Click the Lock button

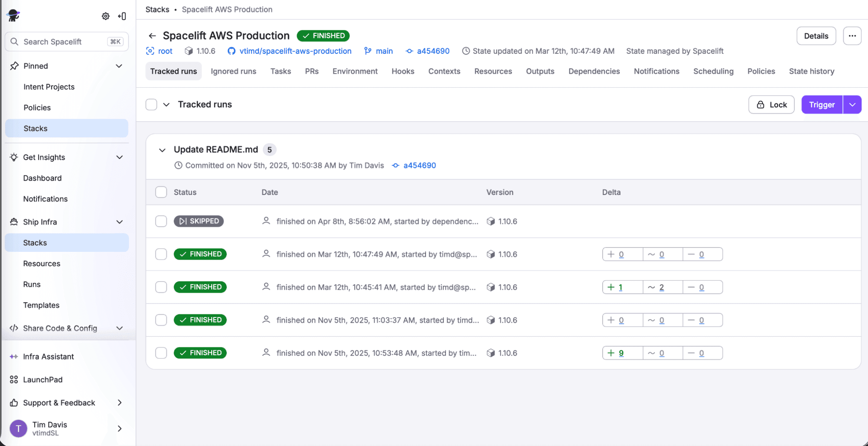pyautogui.click(x=771, y=105)
